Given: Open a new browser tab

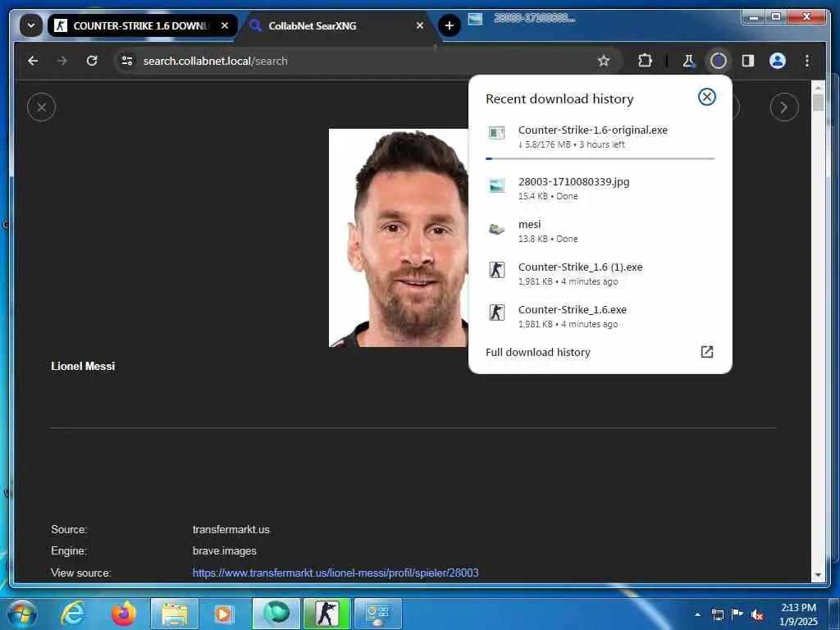Looking at the screenshot, I should (449, 25).
